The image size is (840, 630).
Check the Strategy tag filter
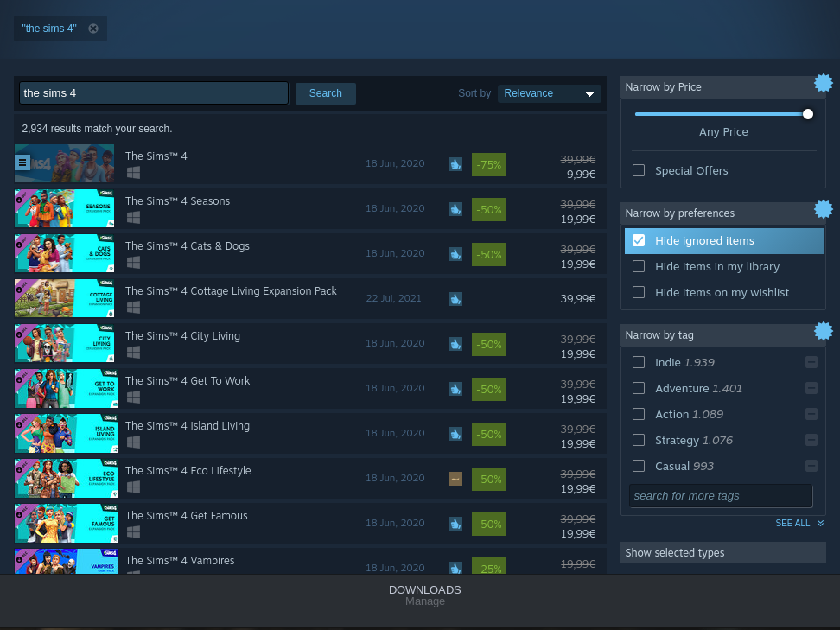639,441
